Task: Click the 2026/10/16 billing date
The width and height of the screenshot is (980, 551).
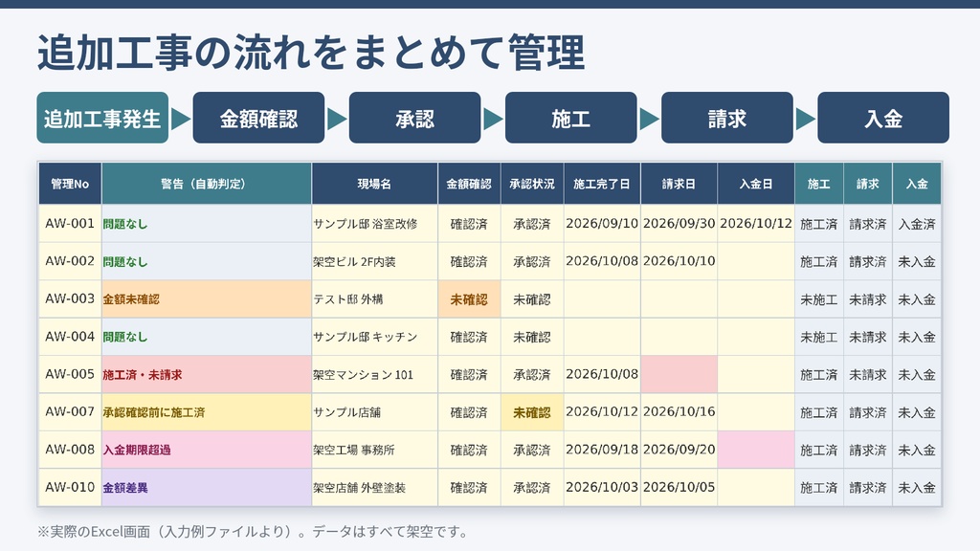Action: (679, 411)
